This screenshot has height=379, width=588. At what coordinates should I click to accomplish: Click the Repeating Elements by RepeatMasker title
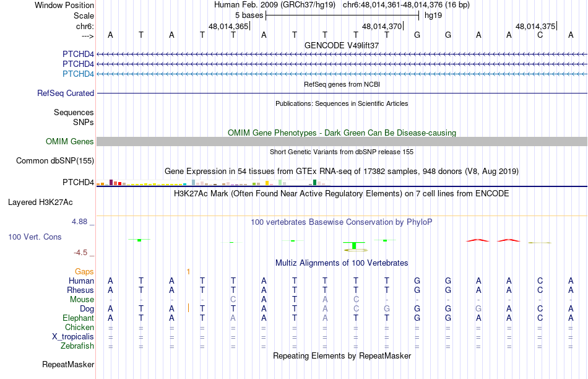342,355
